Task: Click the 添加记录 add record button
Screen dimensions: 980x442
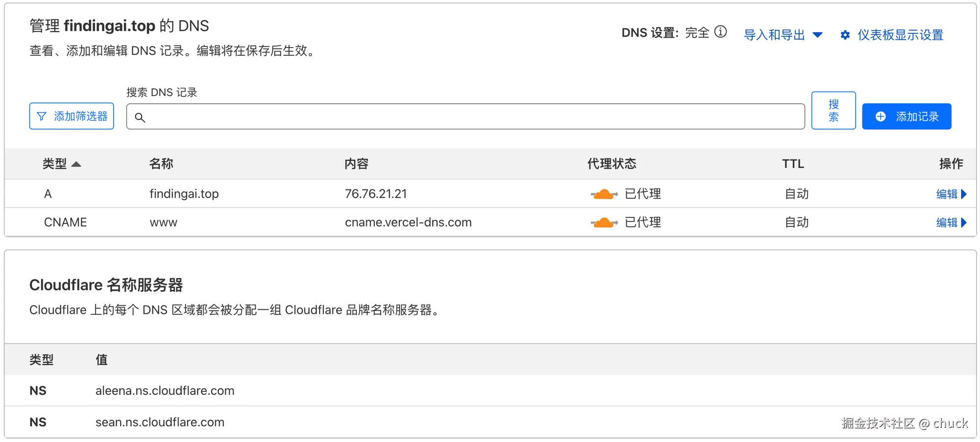Action: click(906, 116)
